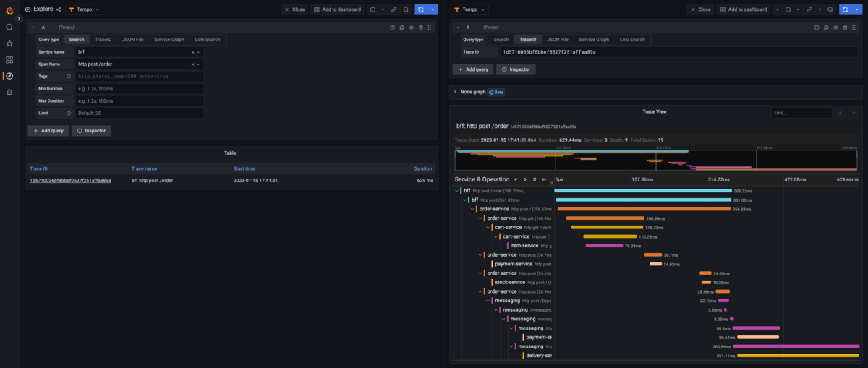The height and width of the screenshot is (368, 868).
Task: Run the query in the left pane
Action: (x=421, y=9)
